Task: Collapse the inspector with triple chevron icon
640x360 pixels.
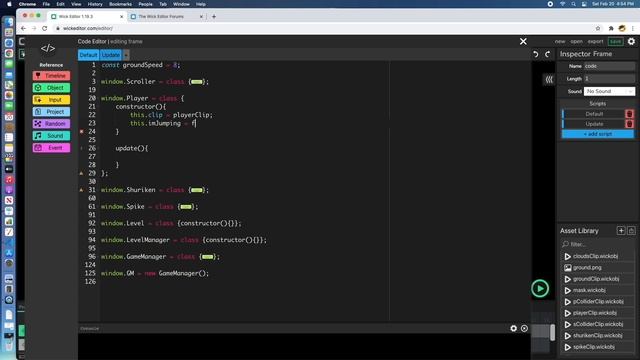Action: coord(549,80)
